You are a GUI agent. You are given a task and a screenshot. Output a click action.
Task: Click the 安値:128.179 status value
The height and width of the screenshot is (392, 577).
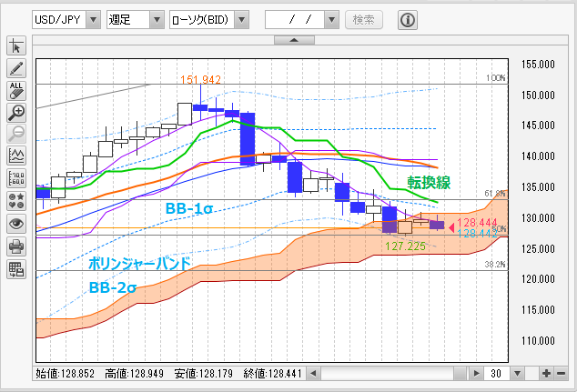(x=204, y=374)
